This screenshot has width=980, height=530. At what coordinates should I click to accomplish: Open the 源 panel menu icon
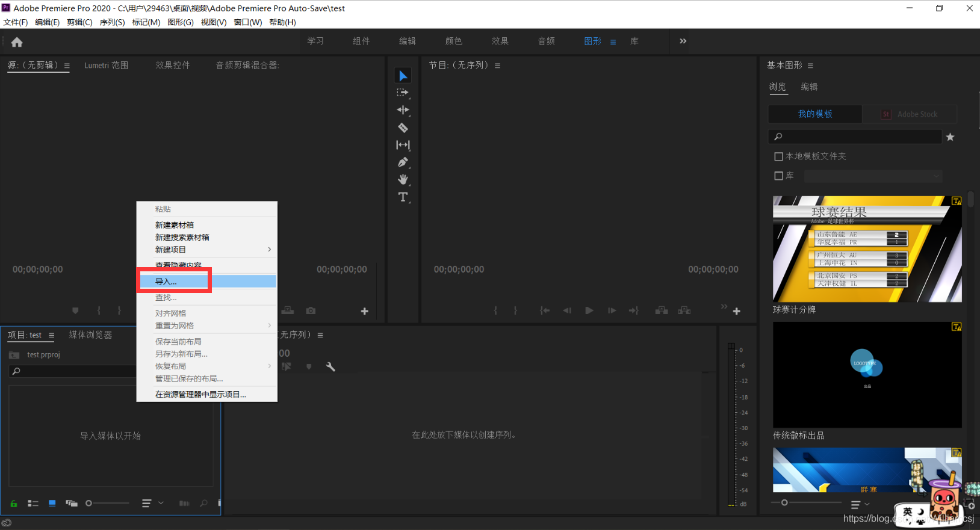[x=67, y=66]
